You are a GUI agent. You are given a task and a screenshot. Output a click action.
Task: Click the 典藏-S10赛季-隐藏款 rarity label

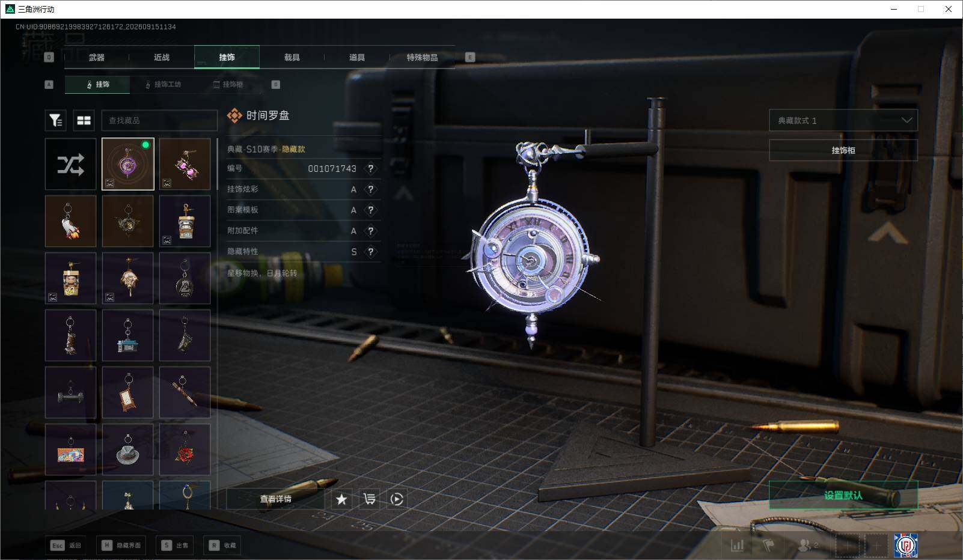pyautogui.click(x=266, y=149)
